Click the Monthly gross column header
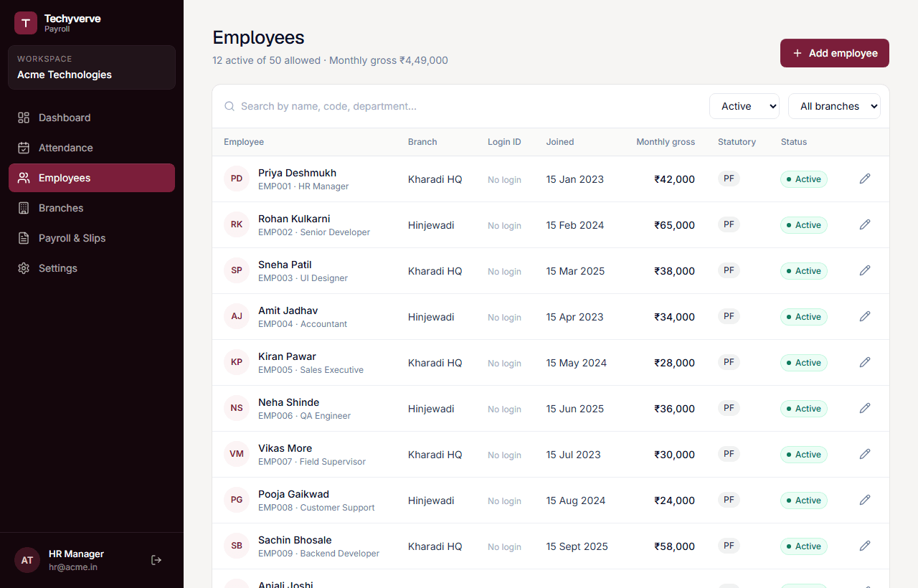The image size is (918, 588). click(x=666, y=142)
